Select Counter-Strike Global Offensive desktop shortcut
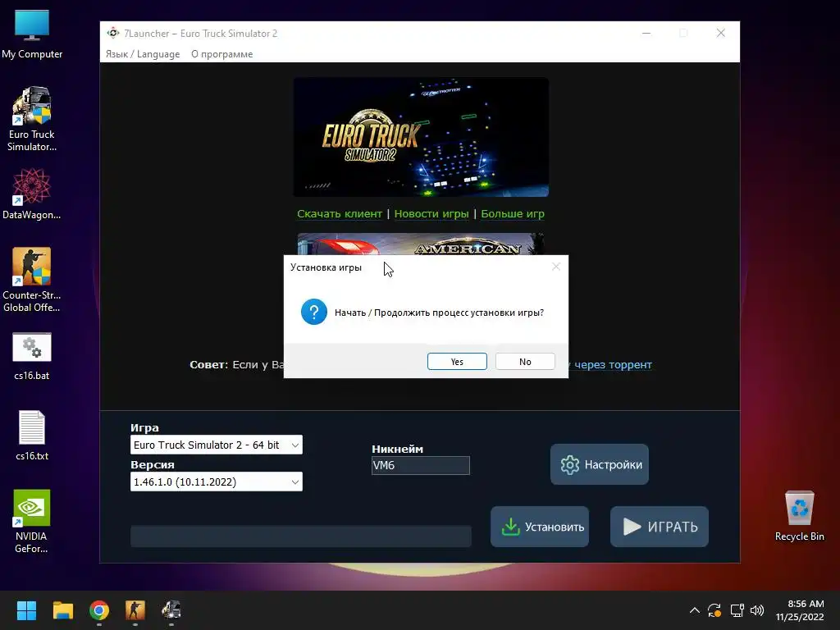This screenshot has height=630, width=840. coord(32,280)
